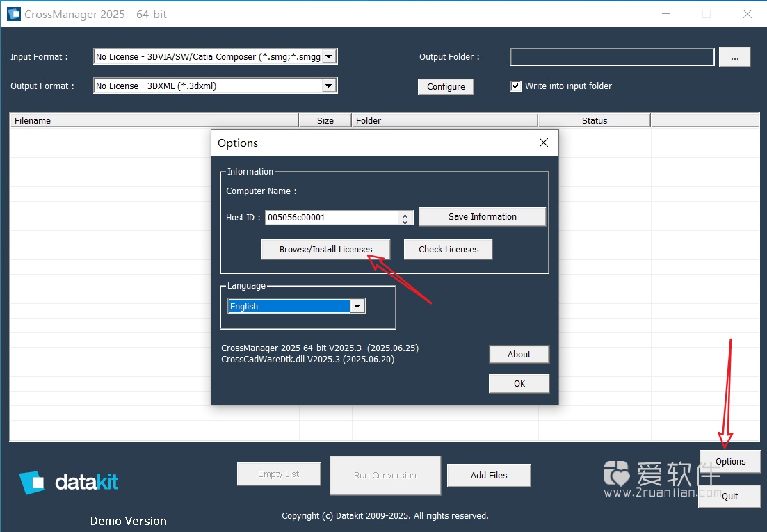767x532 pixels.
Task: Open Options from the bottom right
Action: [729, 461]
